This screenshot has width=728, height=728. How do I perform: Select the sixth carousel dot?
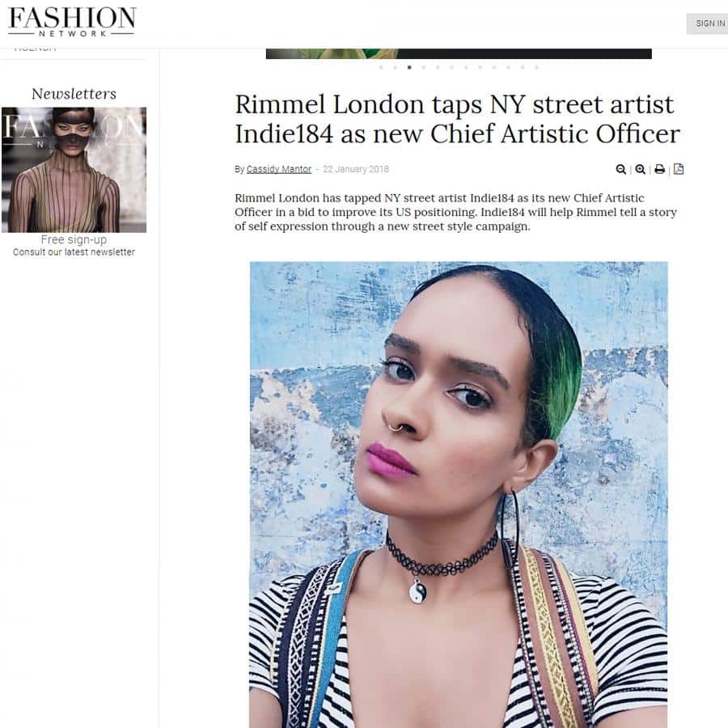[451, 67]
